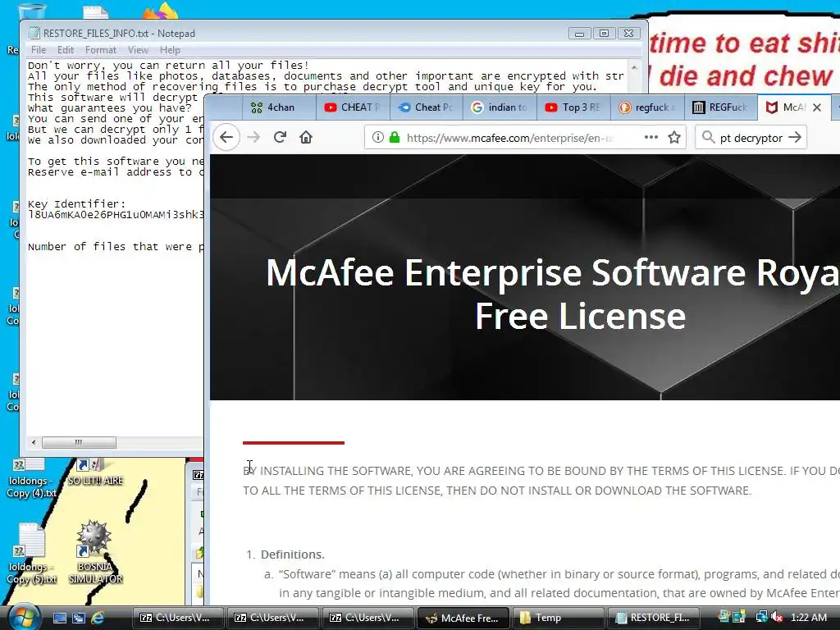Submit the search with the arrow
Viewport: 840px width, 630px height.
(x=795, y=138)
